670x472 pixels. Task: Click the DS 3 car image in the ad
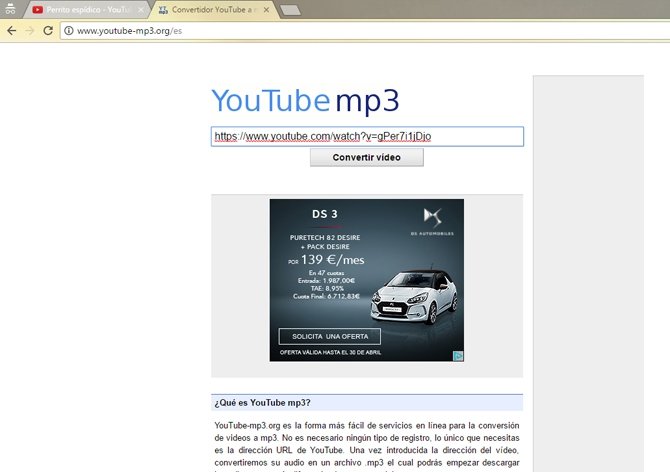pyautogui.click(x=414, y=297)
